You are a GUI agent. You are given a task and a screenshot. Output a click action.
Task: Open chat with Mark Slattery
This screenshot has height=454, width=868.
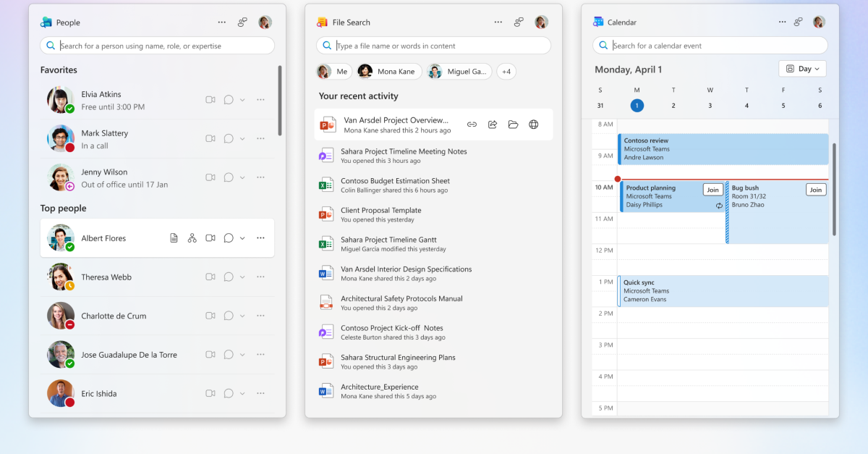tap(229, 138)
